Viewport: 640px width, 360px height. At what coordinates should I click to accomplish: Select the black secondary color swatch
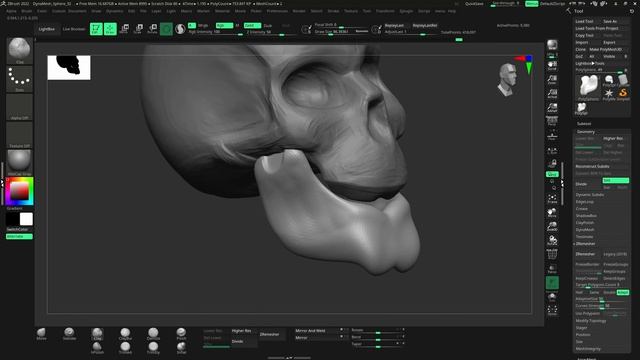(x=12, y=219)
